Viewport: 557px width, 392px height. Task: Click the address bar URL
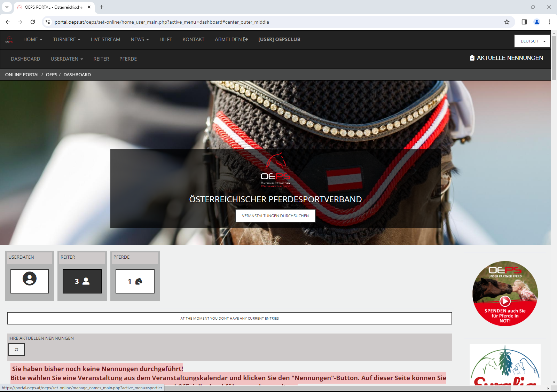pyautogui.click(x=162, y=22)
